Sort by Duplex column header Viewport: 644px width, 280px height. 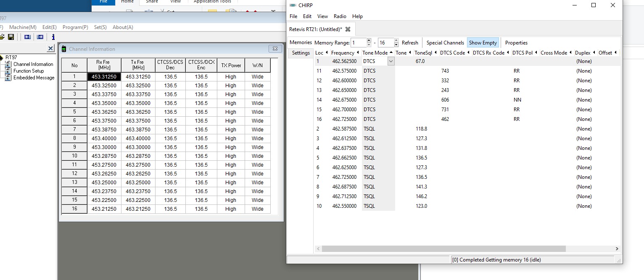586,53
